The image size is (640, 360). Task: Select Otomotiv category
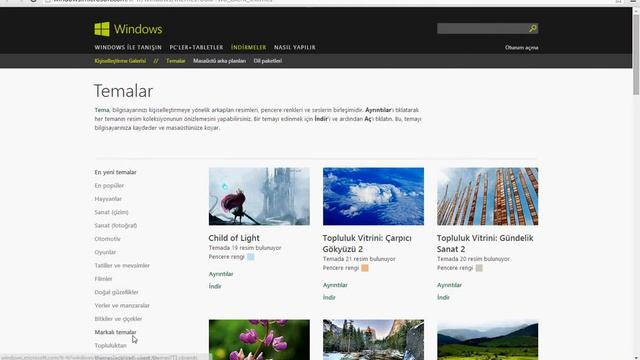(107, 239)
